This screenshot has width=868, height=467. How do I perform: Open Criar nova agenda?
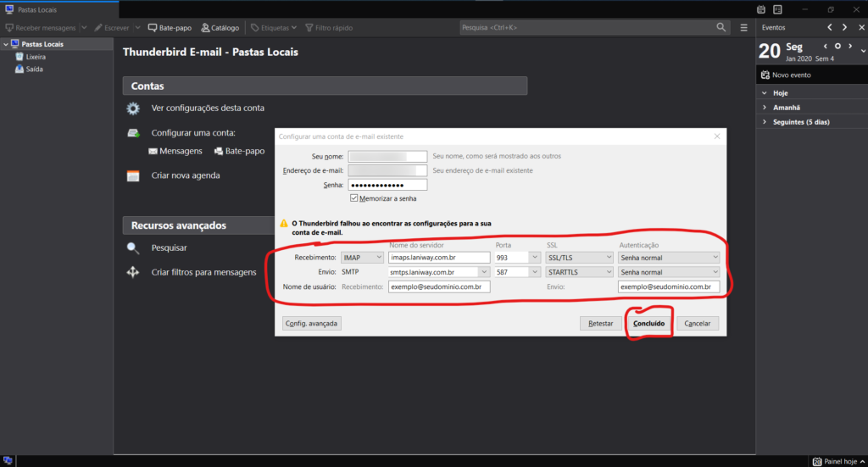pos(186,175)
